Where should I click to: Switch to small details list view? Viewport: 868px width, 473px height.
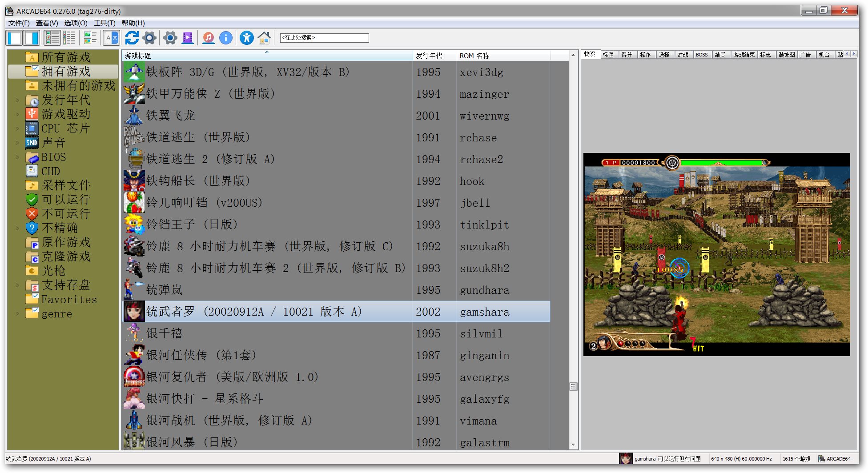pyautogui.click(x=69, y=38)
